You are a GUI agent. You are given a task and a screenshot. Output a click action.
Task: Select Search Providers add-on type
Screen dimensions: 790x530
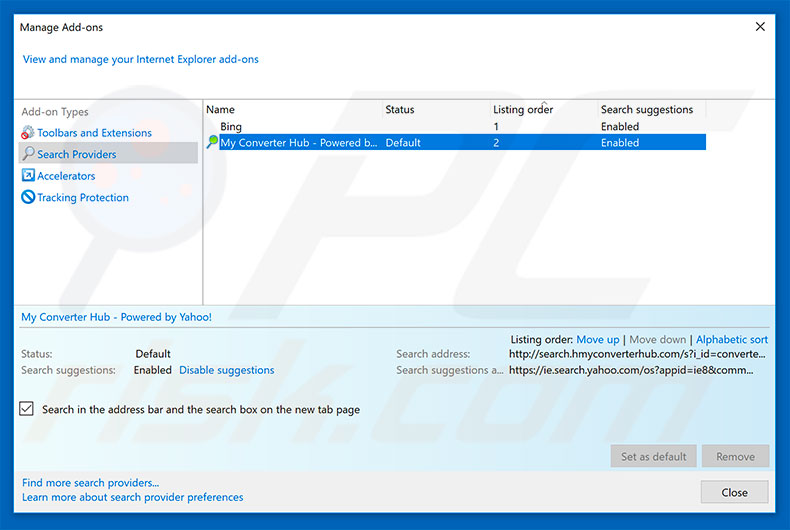(x=77, y=154)
